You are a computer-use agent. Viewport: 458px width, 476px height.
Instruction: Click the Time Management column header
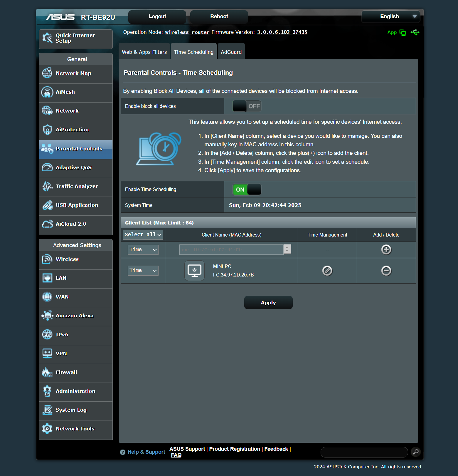click(x=327, y=235)
